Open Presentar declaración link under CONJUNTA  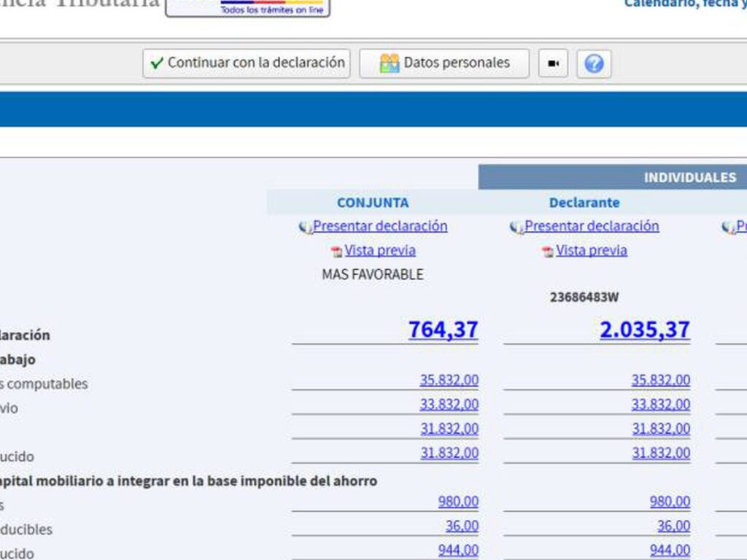click(380, 226)
